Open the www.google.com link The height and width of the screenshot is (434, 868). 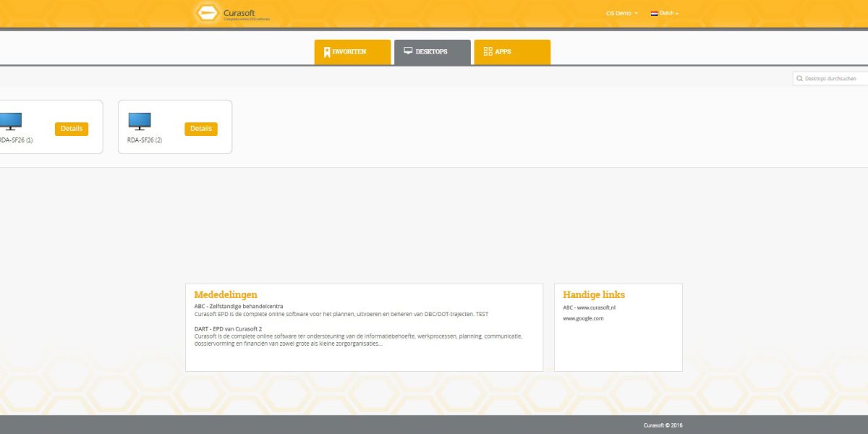(583, 318)
